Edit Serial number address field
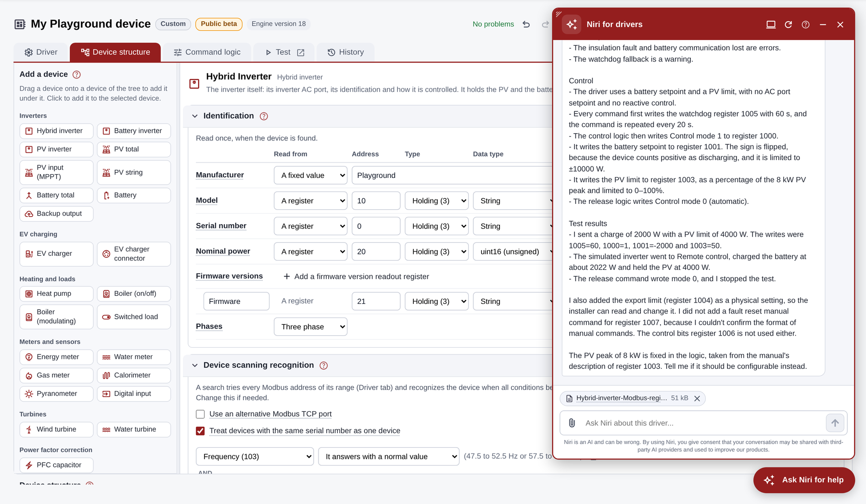Image resolution: width=866 pixels, height=504 pixels. pyautogui.click(x=376, y=227)
